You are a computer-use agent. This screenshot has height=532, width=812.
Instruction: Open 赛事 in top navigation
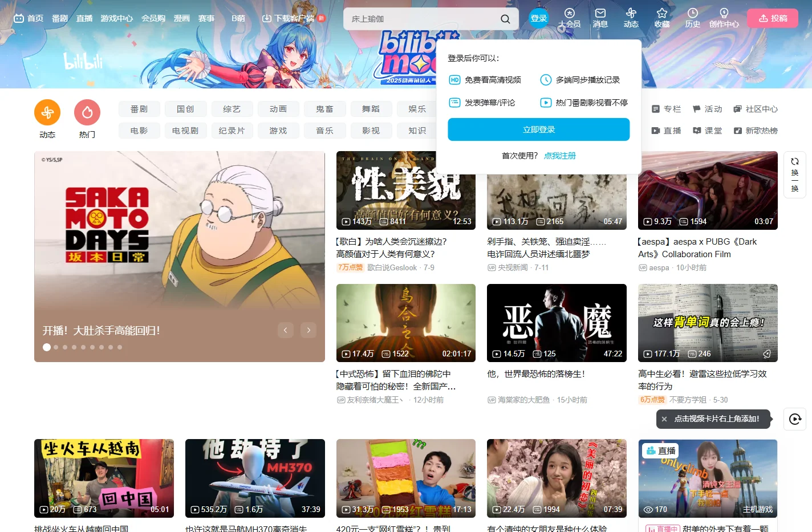(206, 18)
